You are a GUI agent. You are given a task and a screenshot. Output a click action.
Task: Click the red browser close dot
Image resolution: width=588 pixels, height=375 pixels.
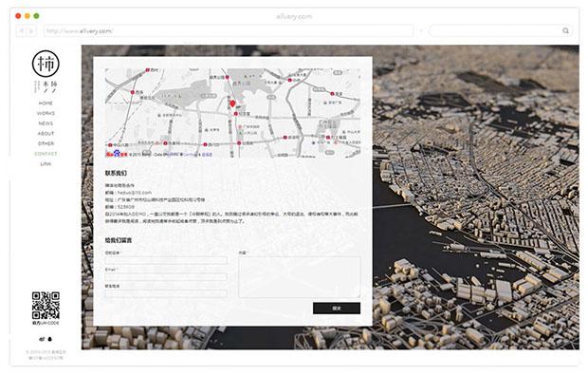[x=18, y=16]
